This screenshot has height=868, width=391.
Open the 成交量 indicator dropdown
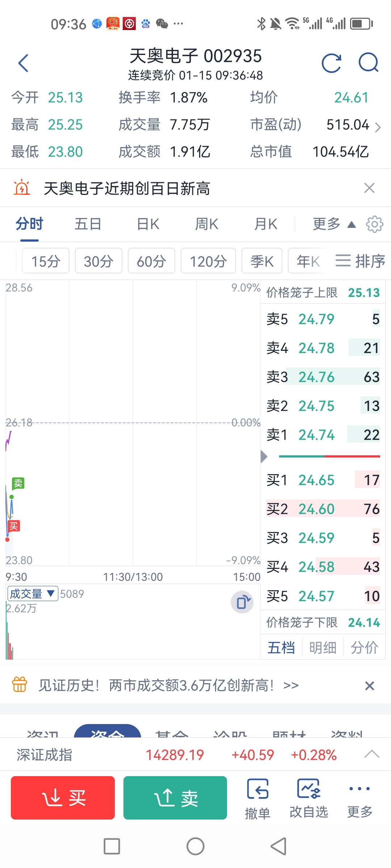33,593
